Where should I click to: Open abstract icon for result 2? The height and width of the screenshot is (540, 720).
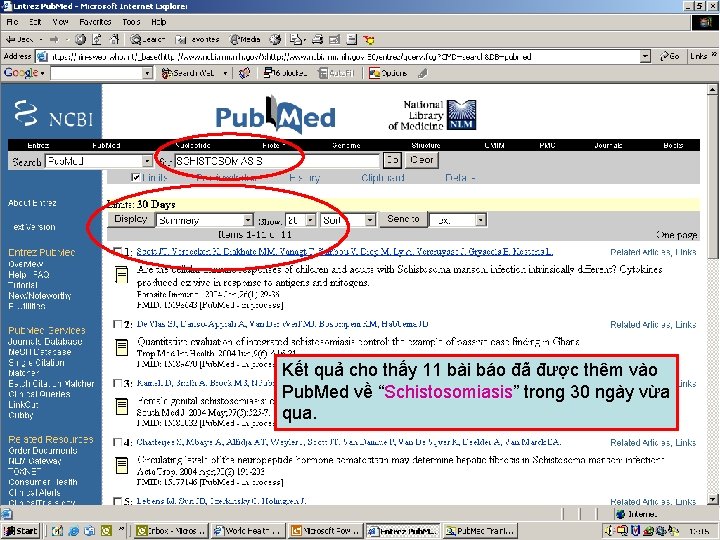[122, 347]
